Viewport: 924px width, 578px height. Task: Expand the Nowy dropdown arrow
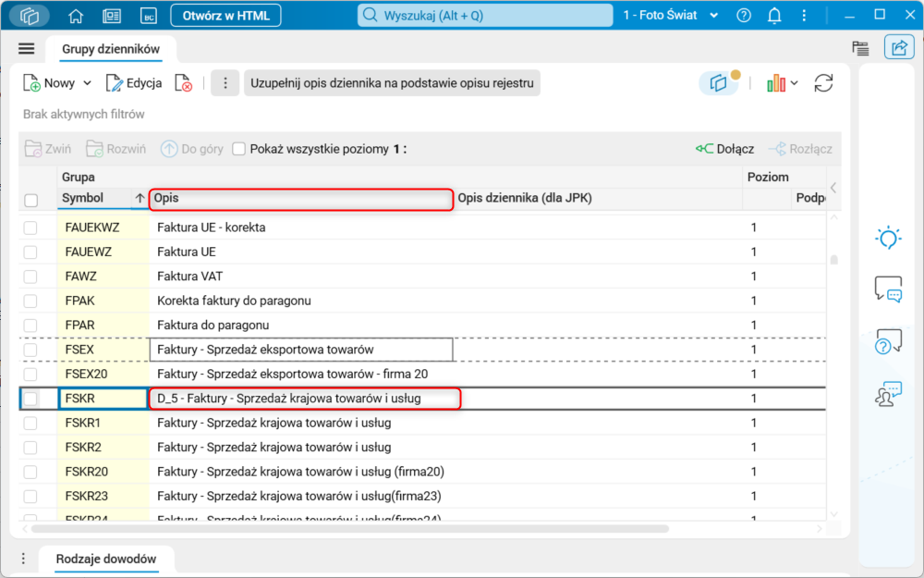(87, 83)
